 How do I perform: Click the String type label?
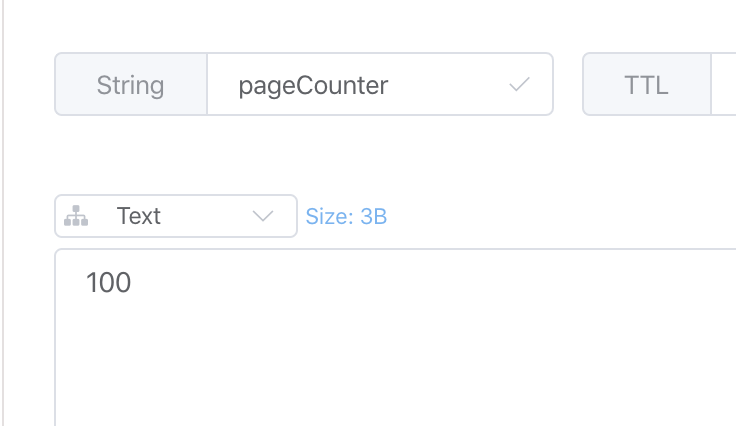(130, 85)
